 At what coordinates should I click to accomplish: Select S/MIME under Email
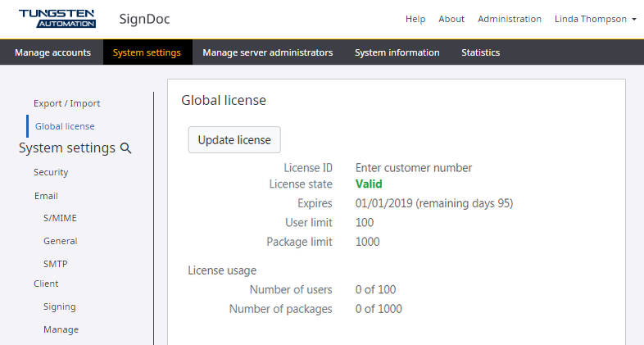coord(60,218)
